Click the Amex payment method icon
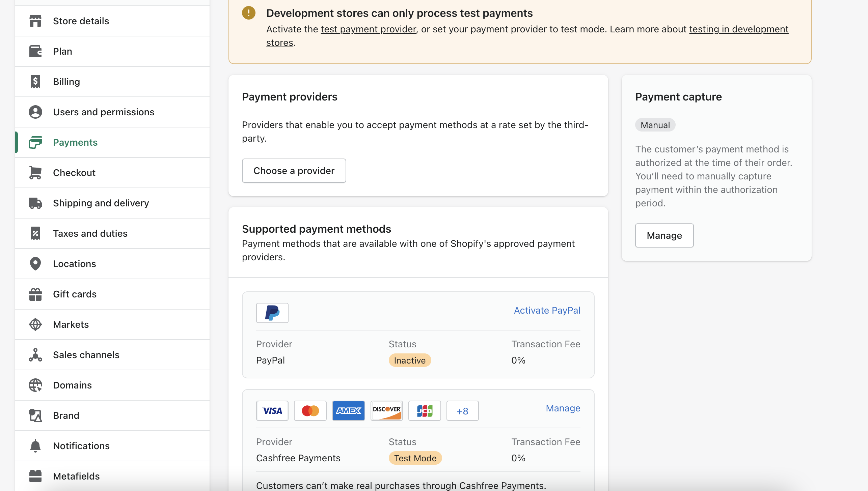Image resolution: width=868 pixels, height=491 pixels. 348,410
